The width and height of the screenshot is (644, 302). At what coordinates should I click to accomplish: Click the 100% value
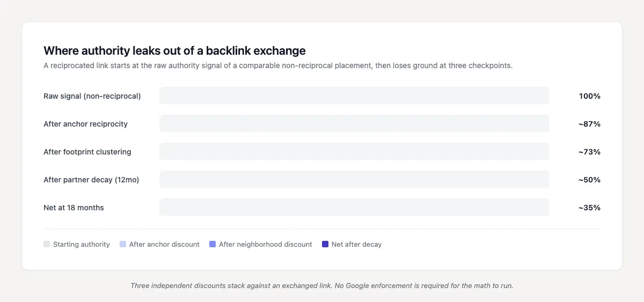point(590,96)
